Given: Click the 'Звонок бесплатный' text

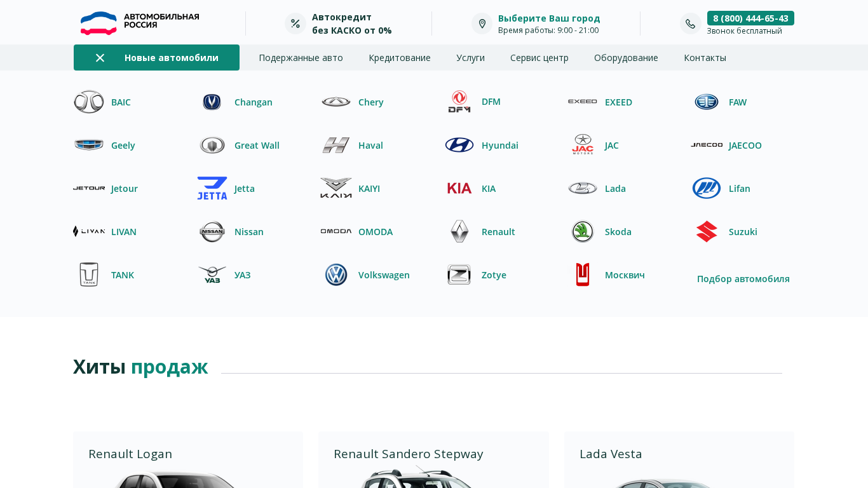Looking at the screenshot, I should [x=745, y=31].
